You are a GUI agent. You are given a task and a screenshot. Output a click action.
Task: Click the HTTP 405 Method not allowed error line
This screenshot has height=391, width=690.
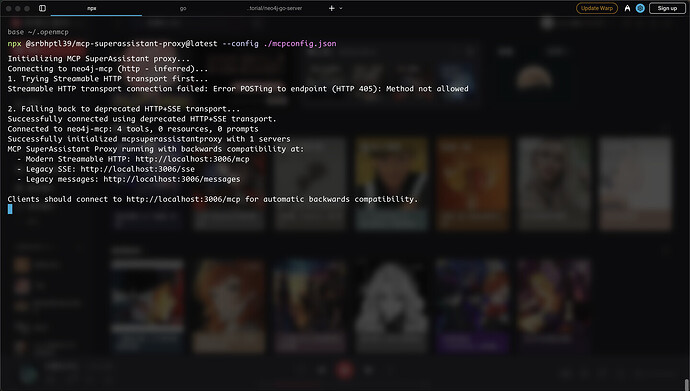[x=238, y=89]
